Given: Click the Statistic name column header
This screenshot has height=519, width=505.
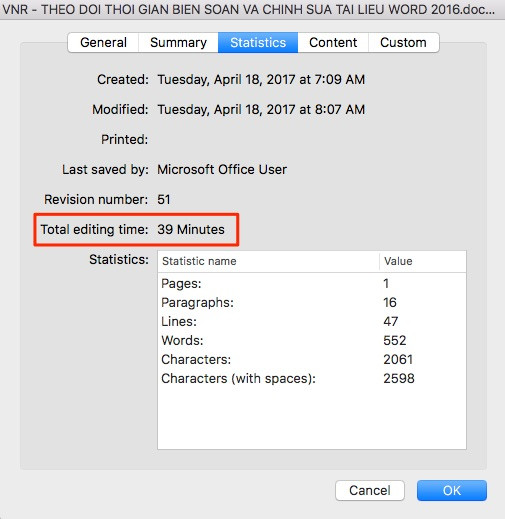Looking at the screenshot, I should coord(268,261).
